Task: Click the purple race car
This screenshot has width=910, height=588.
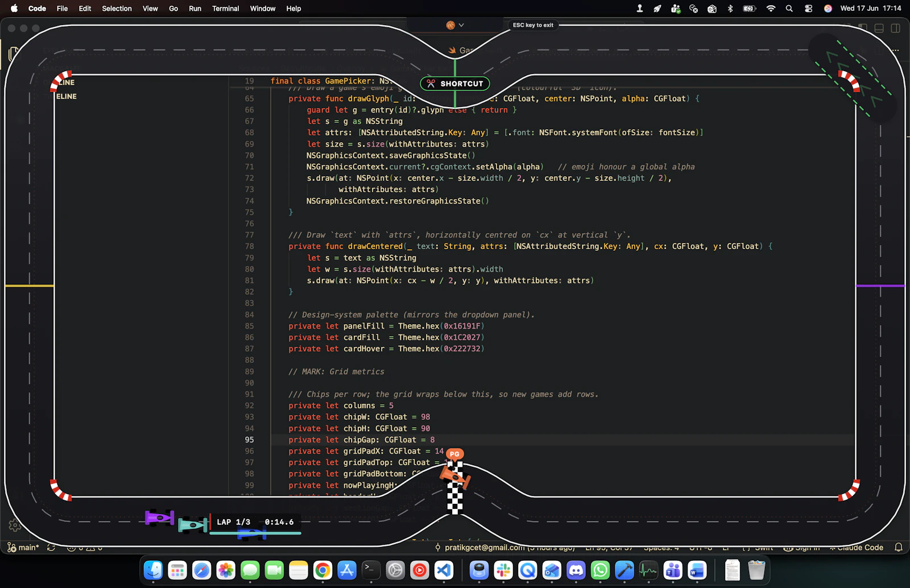Action: pyautogui.click(x=159, y=517)
